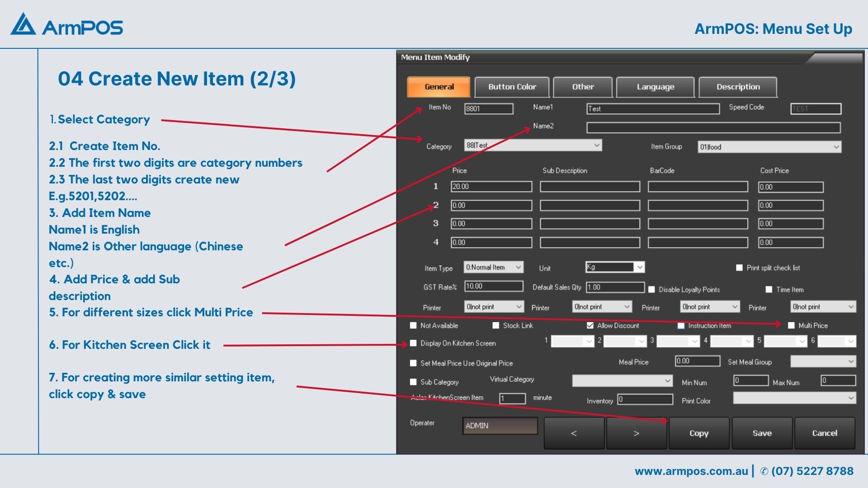Viewport: 868px width, 488px height.
Task: Toggle the Not Available checkbox
Action: pos(413,325)
